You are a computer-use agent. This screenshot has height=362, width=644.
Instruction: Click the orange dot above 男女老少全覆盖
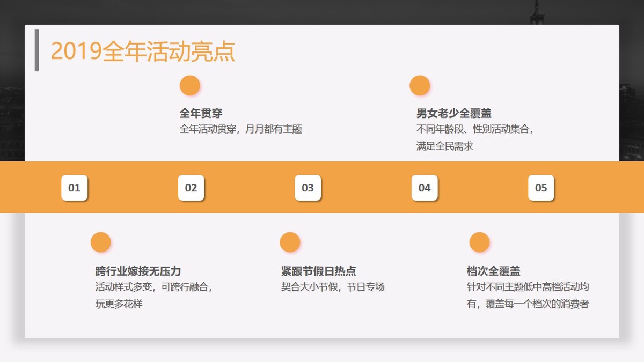(419, 85)
